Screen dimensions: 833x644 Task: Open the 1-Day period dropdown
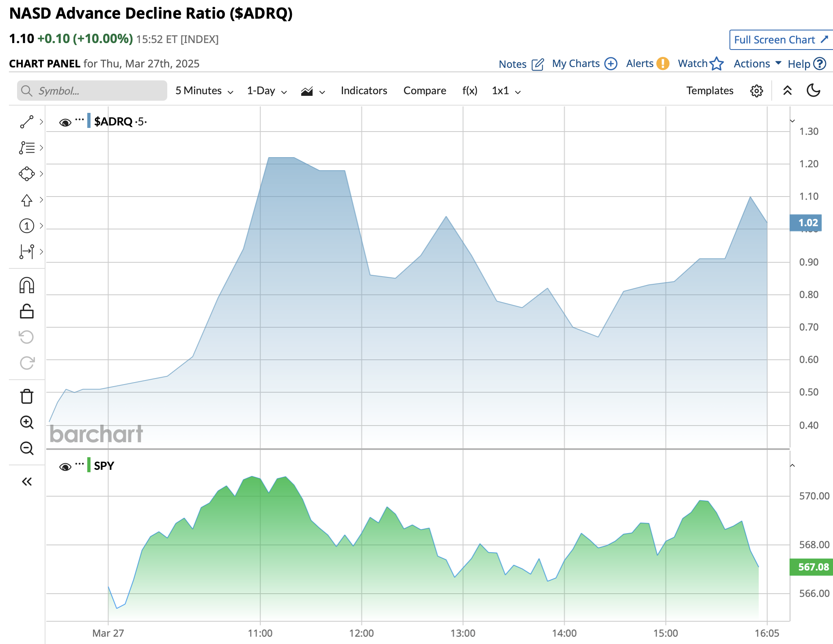point(267,91)
